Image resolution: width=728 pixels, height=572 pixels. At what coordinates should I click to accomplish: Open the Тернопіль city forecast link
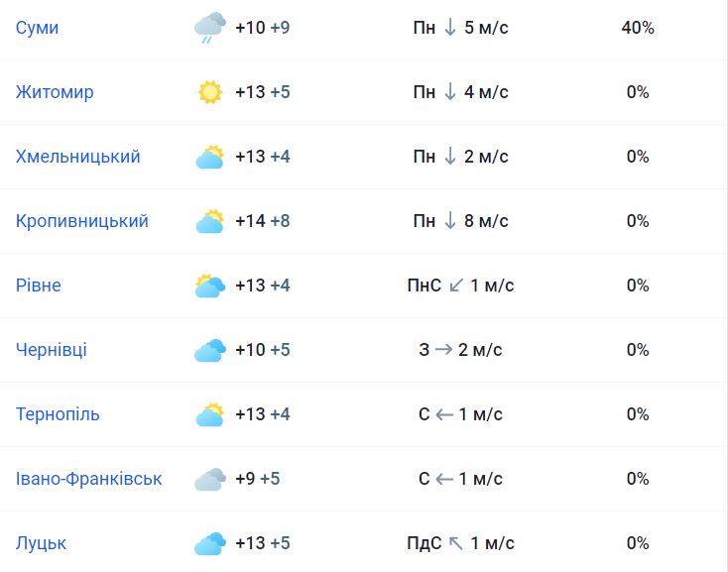point(58,414)
